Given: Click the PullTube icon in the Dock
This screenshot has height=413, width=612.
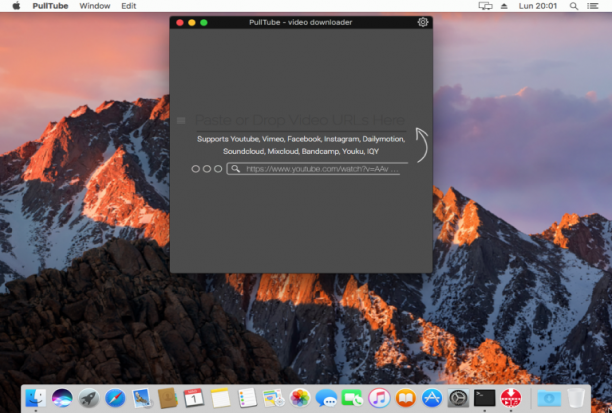Looking at the screenshot, I should [x=511, y=398].
